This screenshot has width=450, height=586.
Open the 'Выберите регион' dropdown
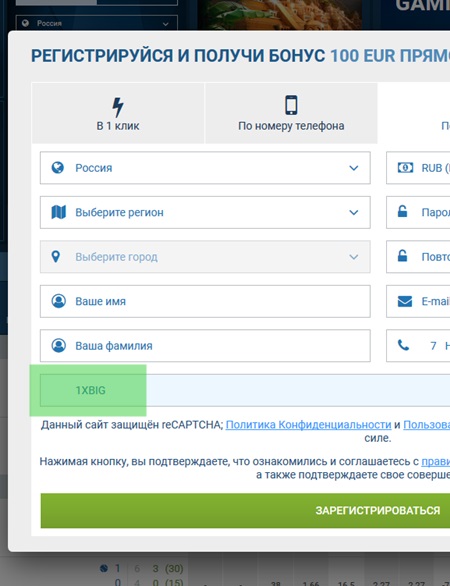(205, 212)
